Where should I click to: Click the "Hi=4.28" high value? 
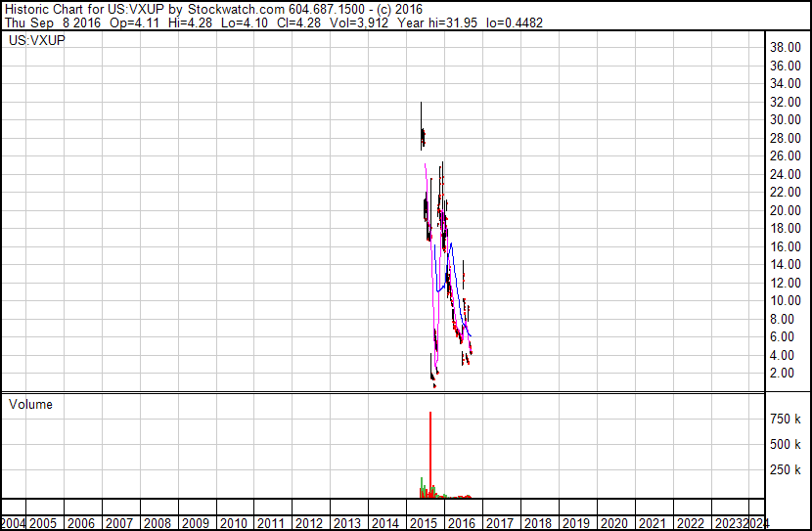(190, 22)
